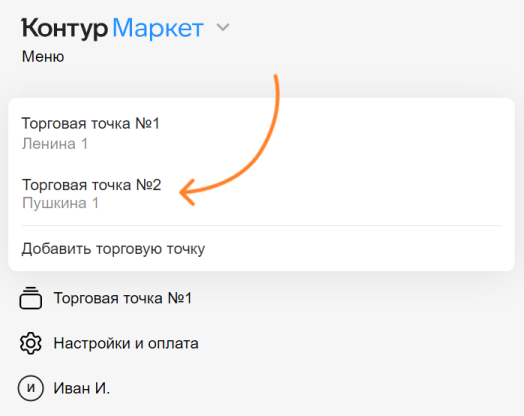Click the round user avatar with letter И
The height and width of the screenshot is (416, 524).
pyautogui.click(x=31, y=388)
